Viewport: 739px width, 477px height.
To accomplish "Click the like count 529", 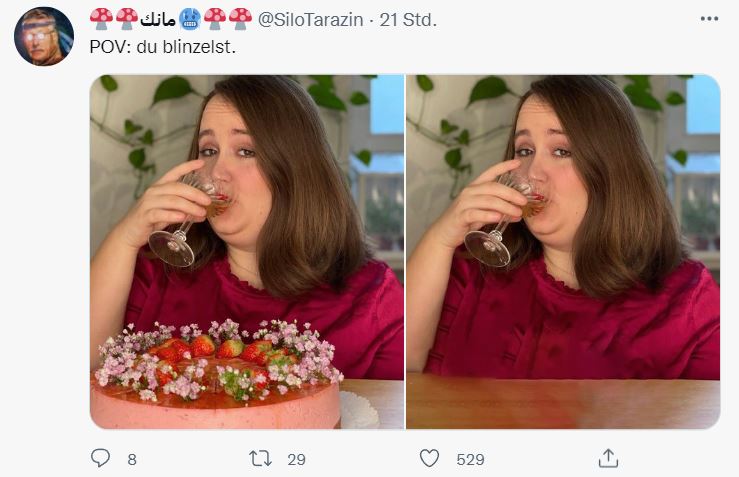I will point(470,459).
